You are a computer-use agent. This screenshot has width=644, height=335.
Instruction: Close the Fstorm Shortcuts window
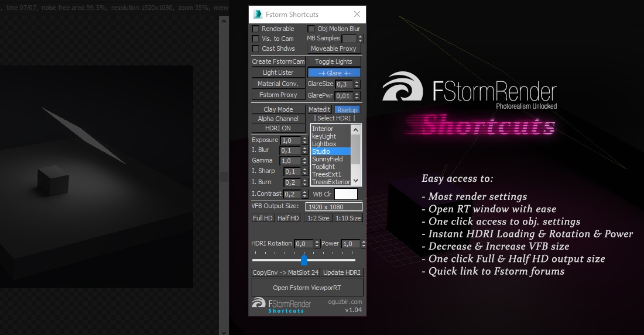pyautogui.click(x=357, y=15)
